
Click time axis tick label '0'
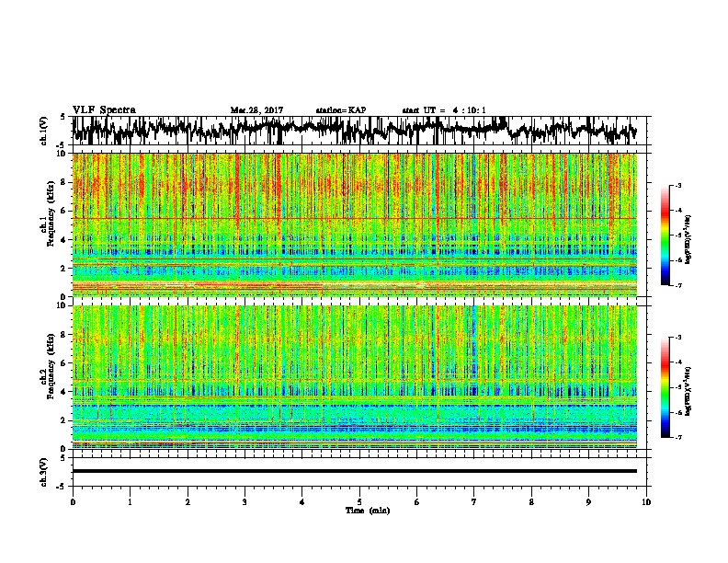(x=73, y=502)
